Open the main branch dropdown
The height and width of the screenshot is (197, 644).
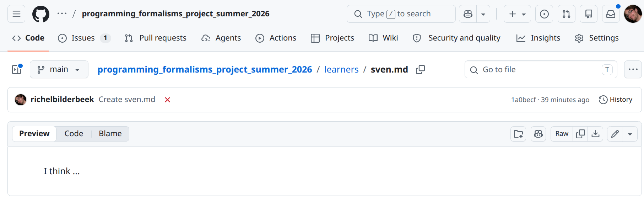59,69
